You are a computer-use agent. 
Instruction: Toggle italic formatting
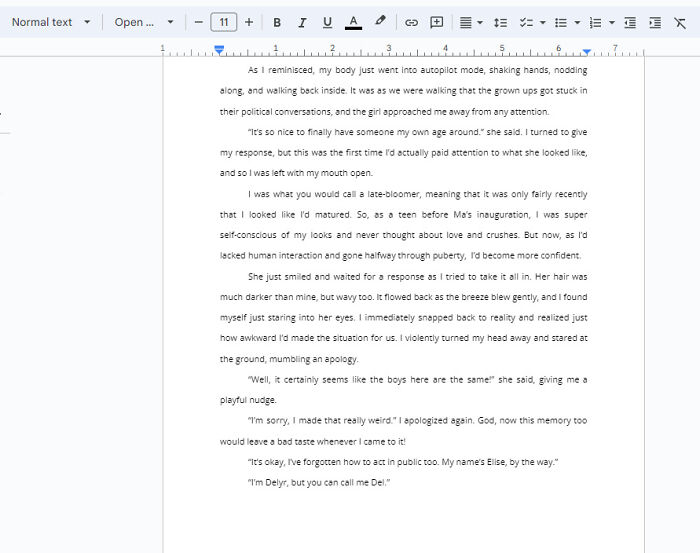[302, 22]
